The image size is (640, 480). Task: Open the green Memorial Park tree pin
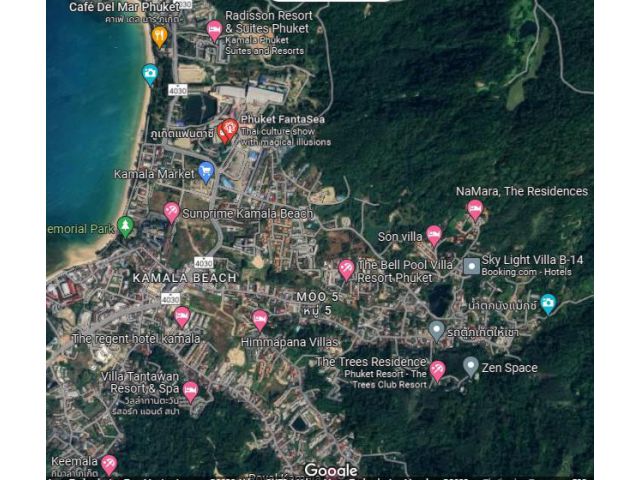tap(125, 227)
